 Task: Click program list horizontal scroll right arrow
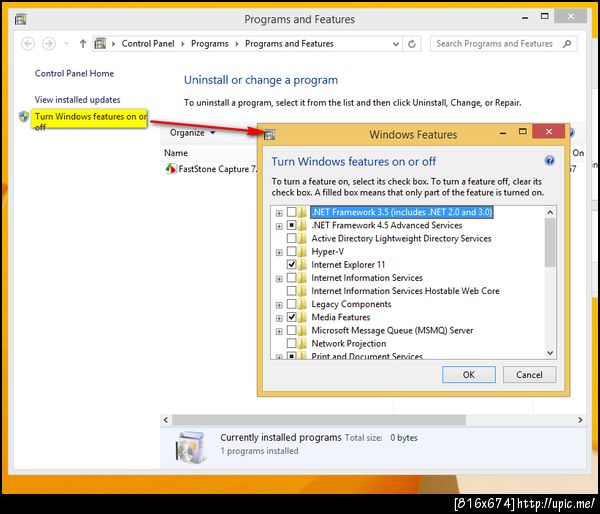(580, 420)
